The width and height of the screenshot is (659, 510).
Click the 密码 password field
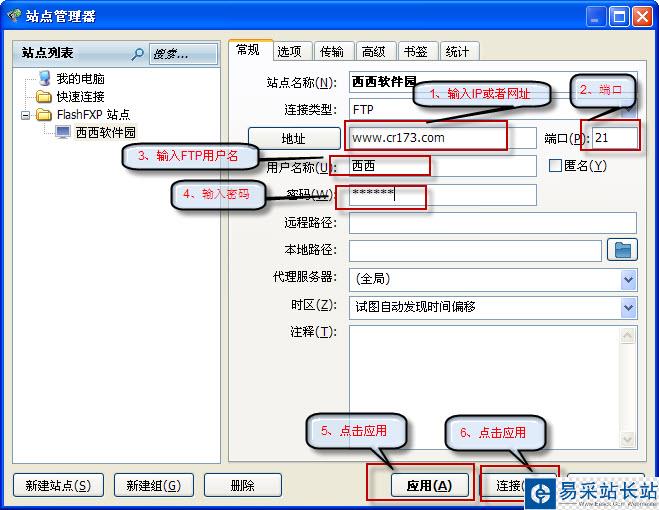[443, 194]
